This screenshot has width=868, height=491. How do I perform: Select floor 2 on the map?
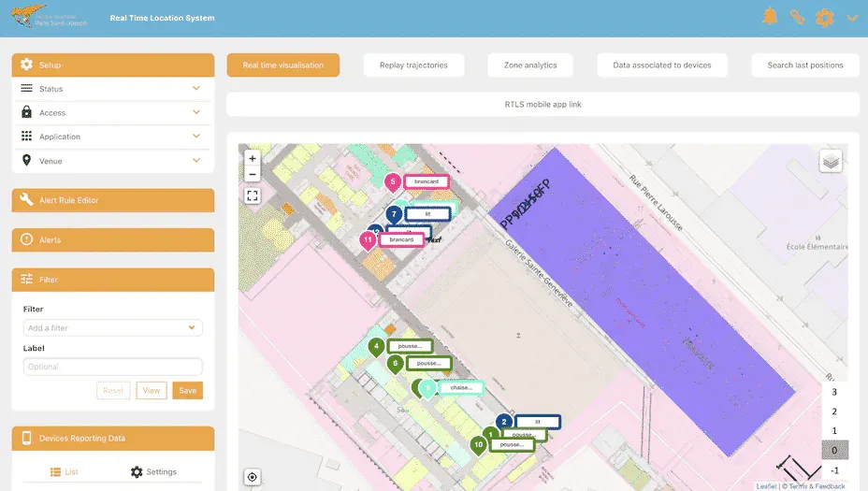click(x=834, y=412)
